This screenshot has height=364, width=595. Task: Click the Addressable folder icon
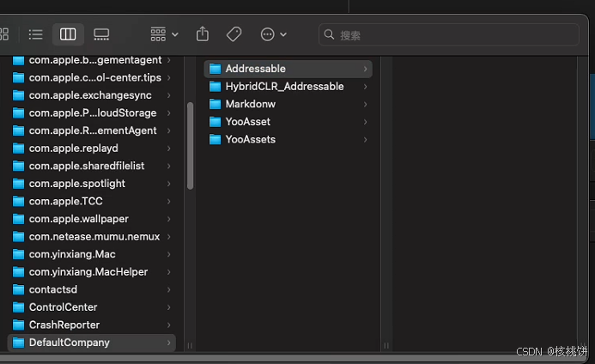pyautogui.click(x=216, y=69)
